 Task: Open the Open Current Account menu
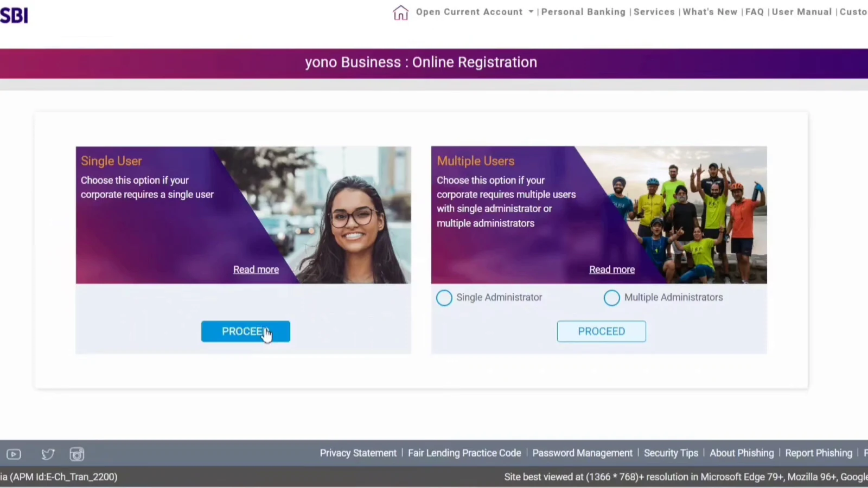(x=469, y=12)
